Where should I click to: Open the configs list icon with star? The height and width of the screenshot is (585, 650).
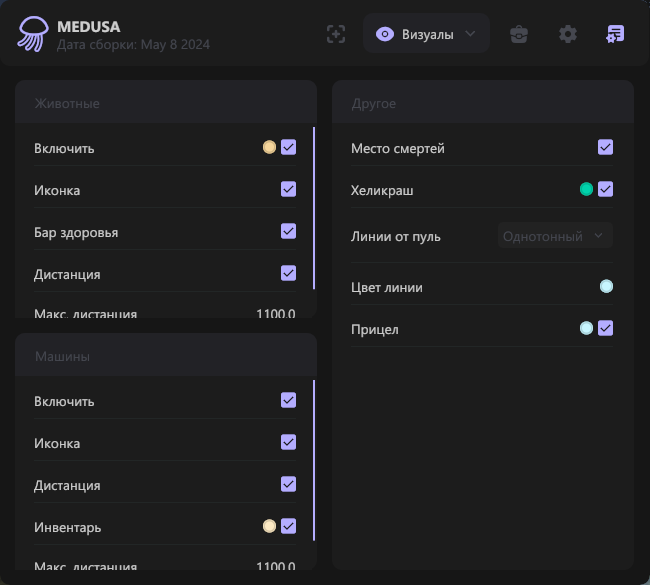(x=615, y=34)
